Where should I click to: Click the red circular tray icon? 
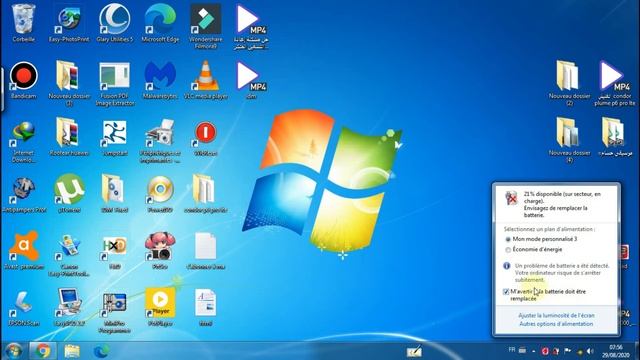pos(544,351)
